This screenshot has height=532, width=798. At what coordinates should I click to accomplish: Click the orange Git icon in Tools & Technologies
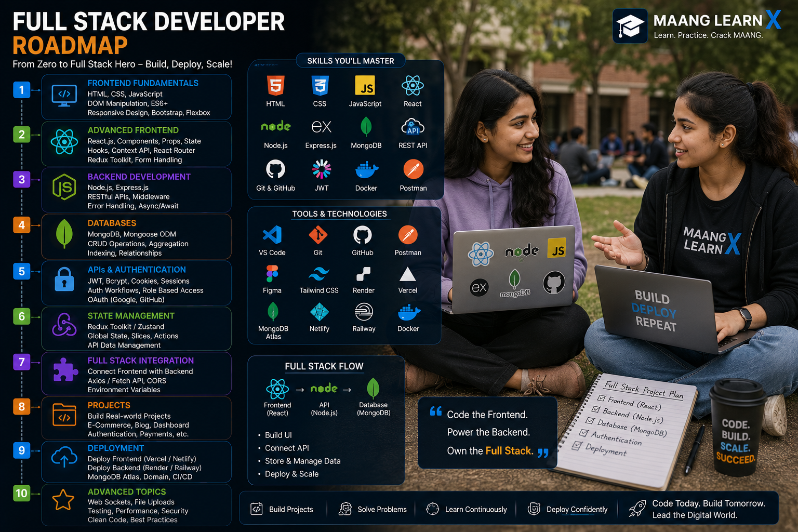(x=318, y=235)
